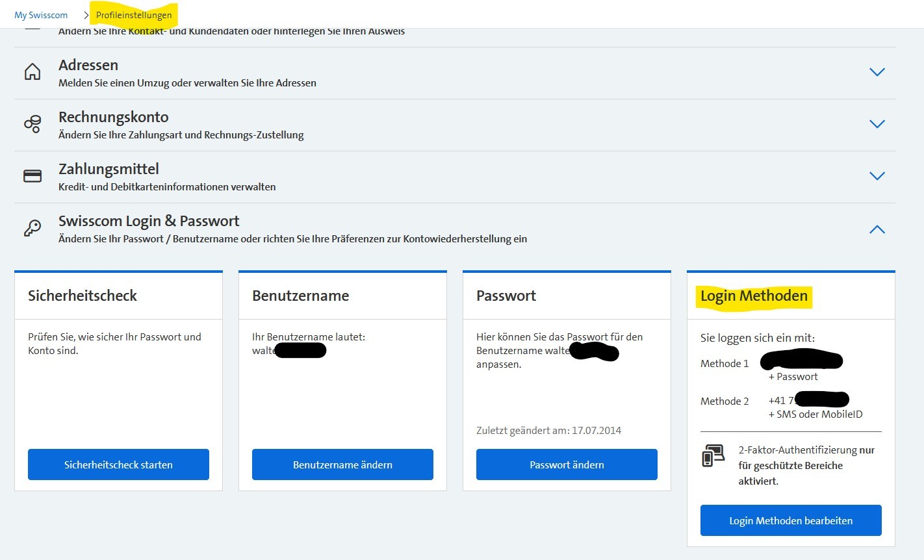Collapse the Swisscom Login & Passwort section

[x=877, y=229]
